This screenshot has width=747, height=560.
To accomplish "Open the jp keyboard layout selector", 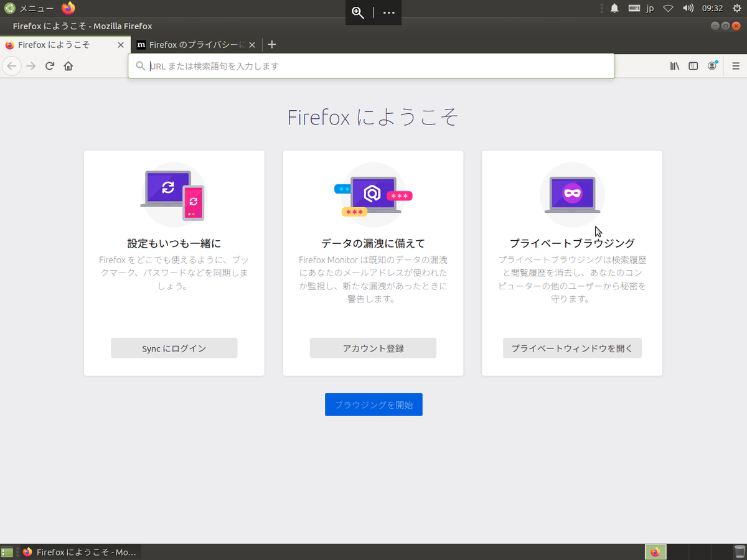I will pyautogui.click(x=650, y=8).
